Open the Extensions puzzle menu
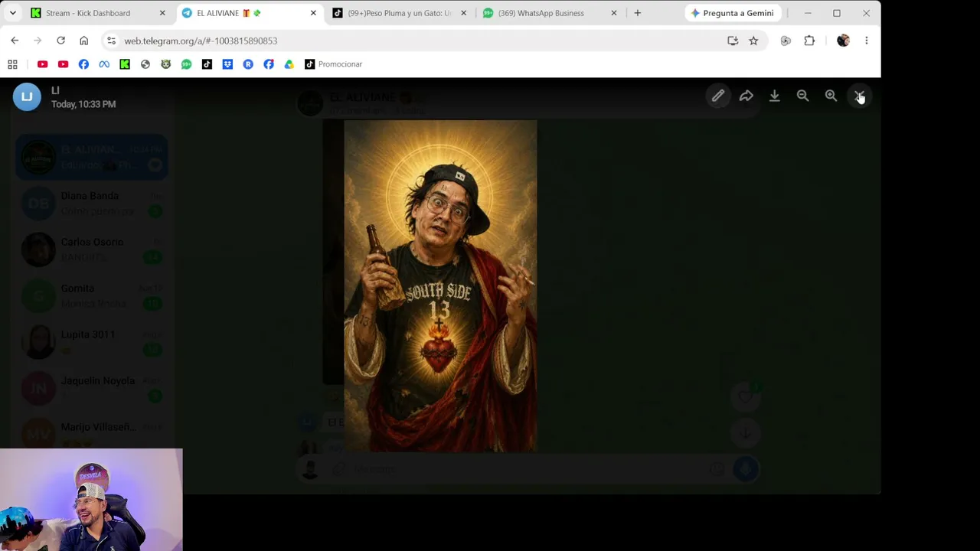 [x=809, y=41]
